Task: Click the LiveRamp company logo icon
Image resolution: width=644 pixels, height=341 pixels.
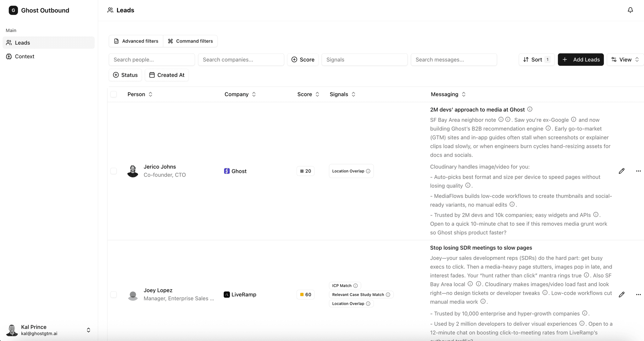Action: [227, 295]
